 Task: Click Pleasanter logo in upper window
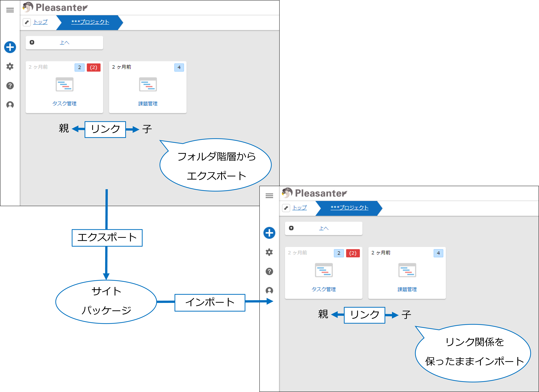tap(55, 7)
